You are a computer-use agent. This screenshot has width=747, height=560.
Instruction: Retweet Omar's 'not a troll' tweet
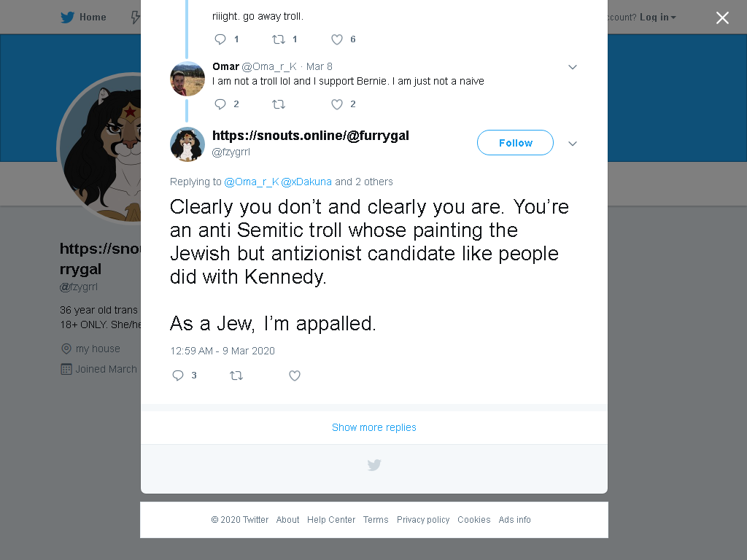(279, 104)
